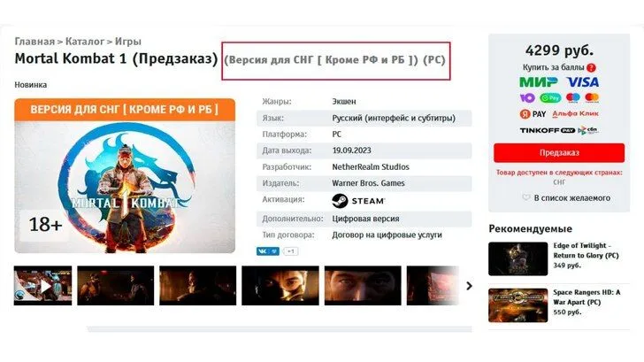Go to Каталог breadcrumb link
644x362 pixels.
(85, 42)
